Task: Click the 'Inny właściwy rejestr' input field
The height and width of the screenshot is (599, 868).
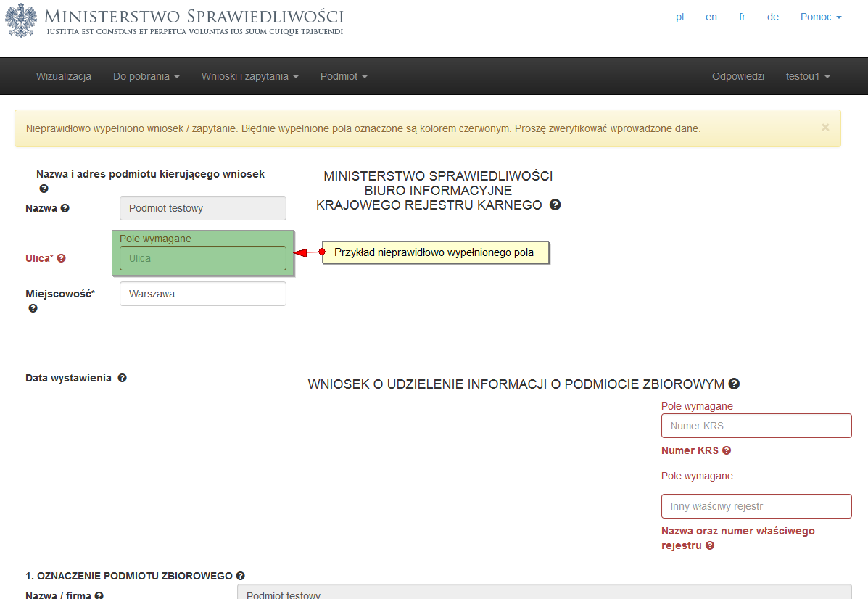Action: (x=756, y=507)
